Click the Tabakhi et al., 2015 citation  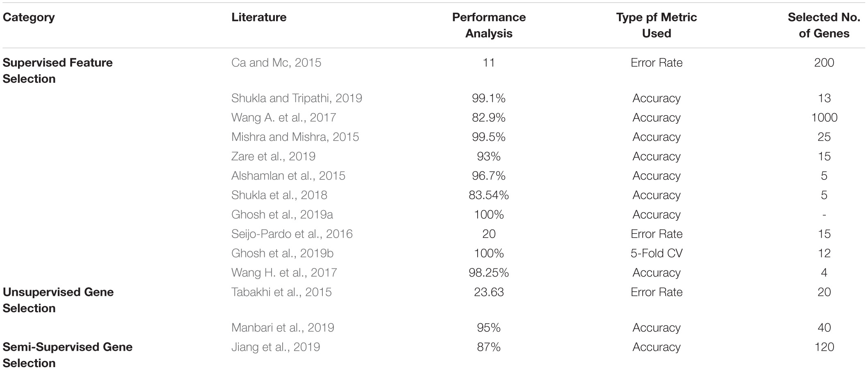pos(281,292)
